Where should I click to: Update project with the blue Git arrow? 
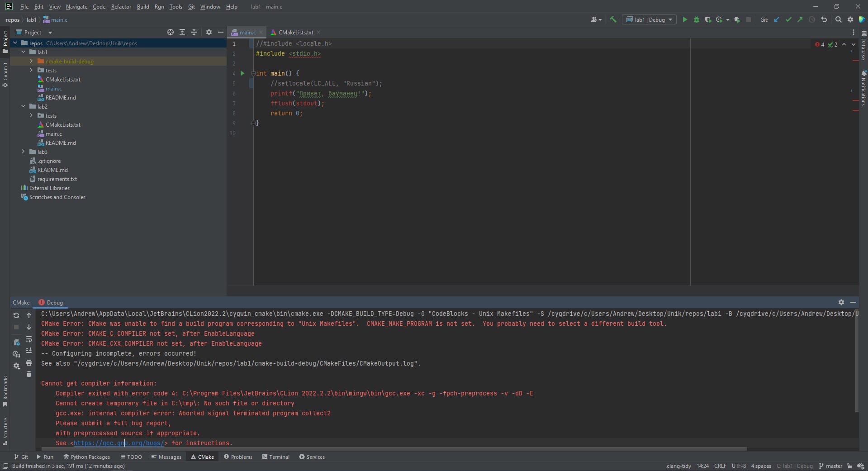777,19
